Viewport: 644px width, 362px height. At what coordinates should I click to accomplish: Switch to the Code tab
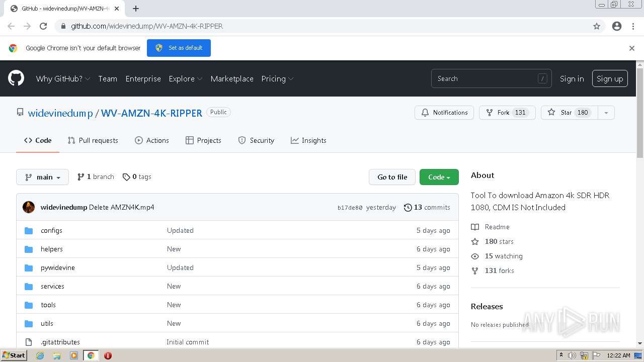(x=38, y=140)
